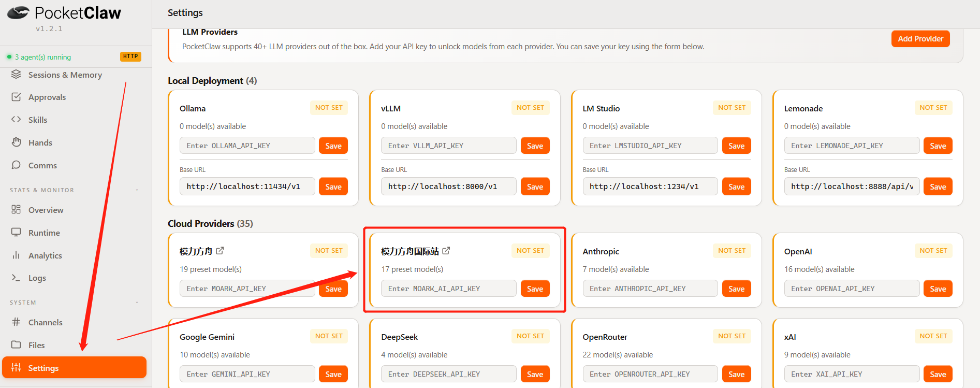Screen dimensions: 980x388
Task: Click the Ollama NOT SET badge
Action: pyautogui.click(x=329, y=108)
